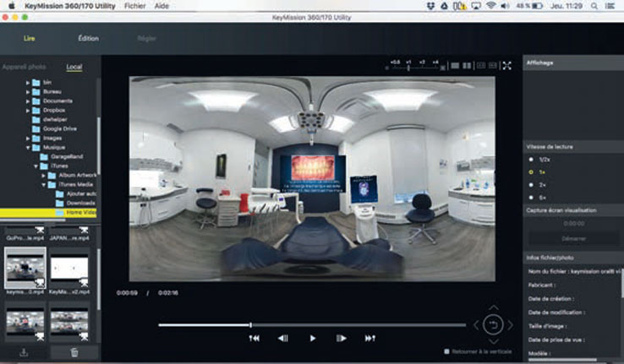Screen dimensions: 624x364
Task: Click the Démarrer capture button
Action: pos(572,239)
